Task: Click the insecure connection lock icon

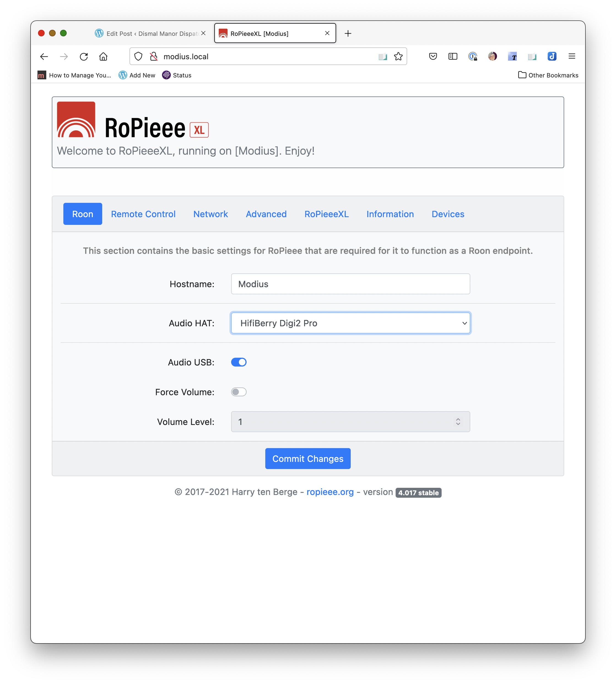Action: (154, 56)
